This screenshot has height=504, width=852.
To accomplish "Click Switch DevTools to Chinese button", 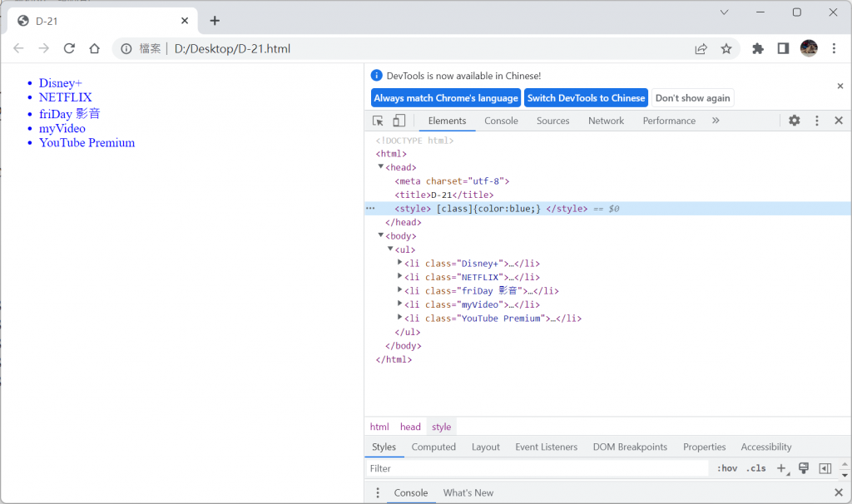I will [586, 98].
